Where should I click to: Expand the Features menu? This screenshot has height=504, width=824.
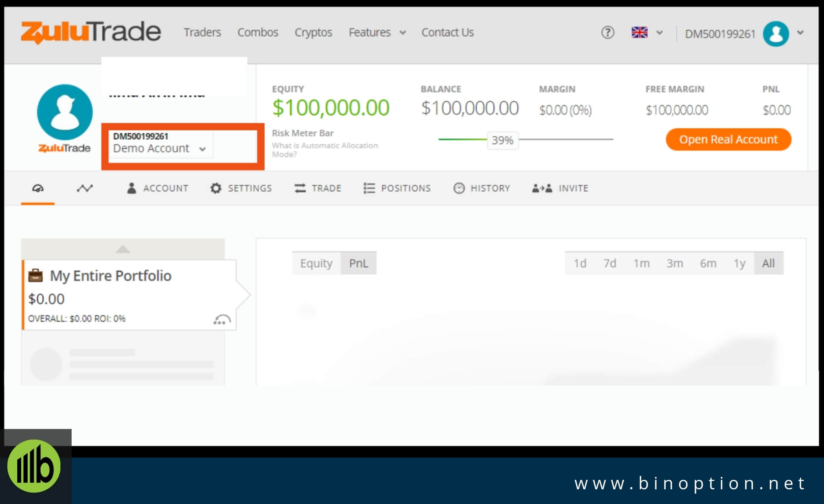pos(377,33)
